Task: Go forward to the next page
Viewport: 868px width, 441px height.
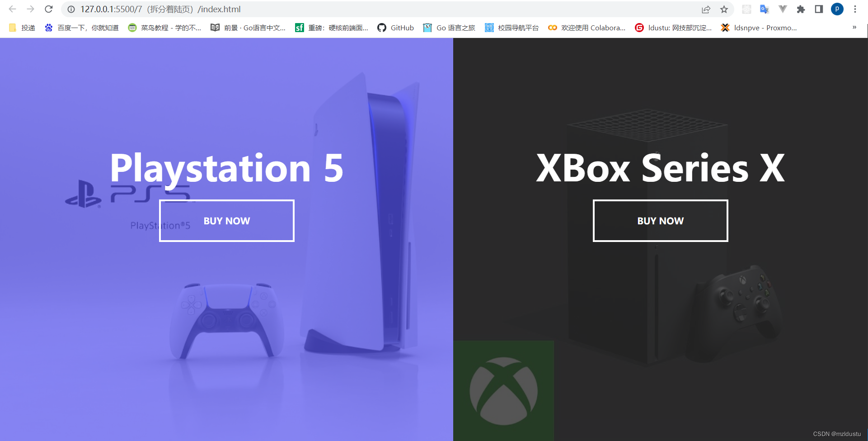Action: pyautogui.click(x=30, y=9)
